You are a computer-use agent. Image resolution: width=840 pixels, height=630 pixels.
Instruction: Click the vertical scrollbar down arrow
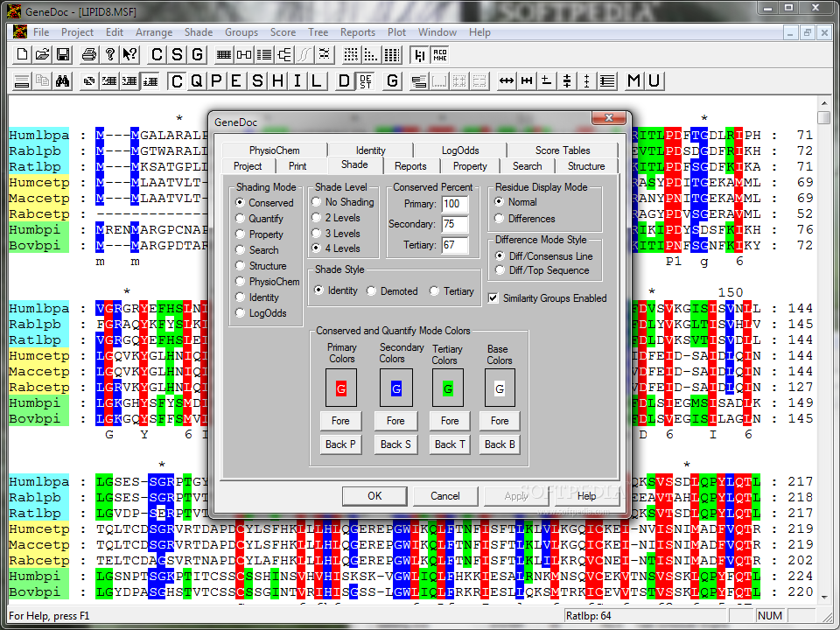pyautogui.click(x=823, y=596)
